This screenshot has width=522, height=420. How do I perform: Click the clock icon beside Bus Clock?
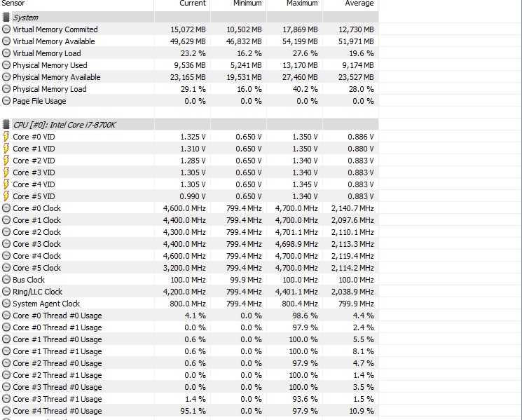[x=6, y=280]
